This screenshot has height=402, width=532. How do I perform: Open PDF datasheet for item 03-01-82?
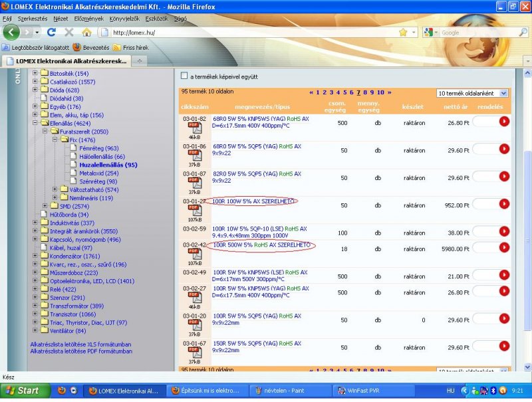195,128
